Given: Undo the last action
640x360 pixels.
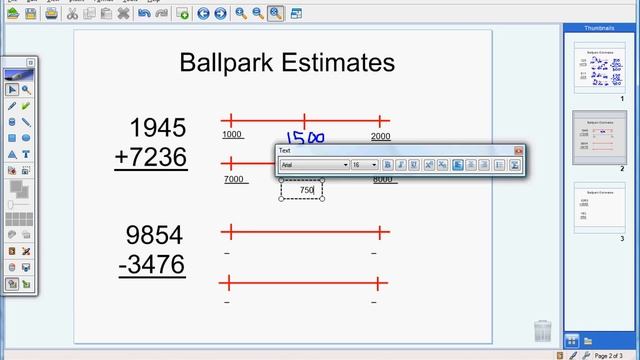Looking at the screenshot, I should (x=144, y=13).
